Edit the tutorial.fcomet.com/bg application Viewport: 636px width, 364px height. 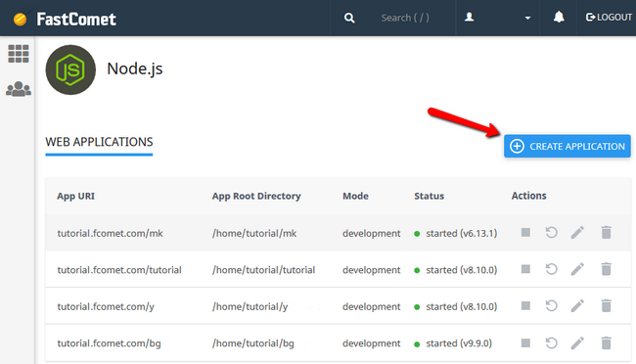pos(577,342)
